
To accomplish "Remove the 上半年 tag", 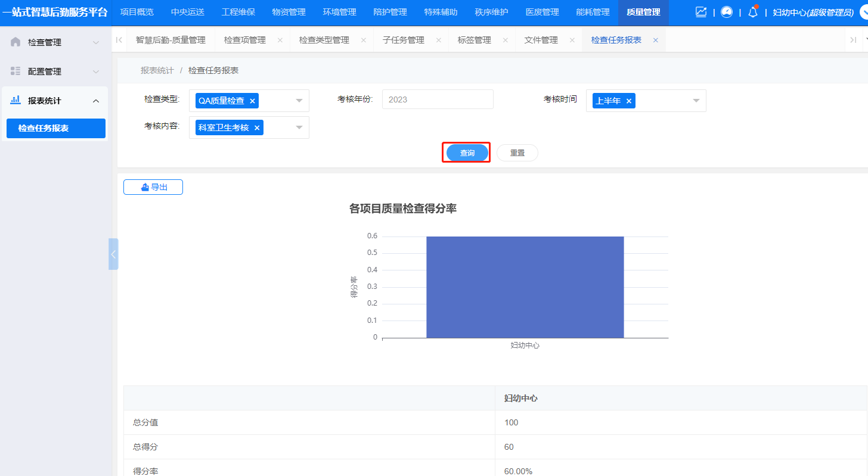I will 628,101.
